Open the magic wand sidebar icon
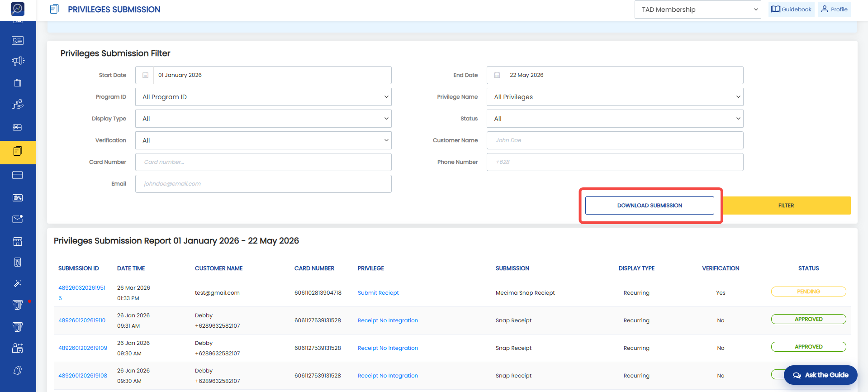This screenshot has width=868, height=392. point(18,283)
